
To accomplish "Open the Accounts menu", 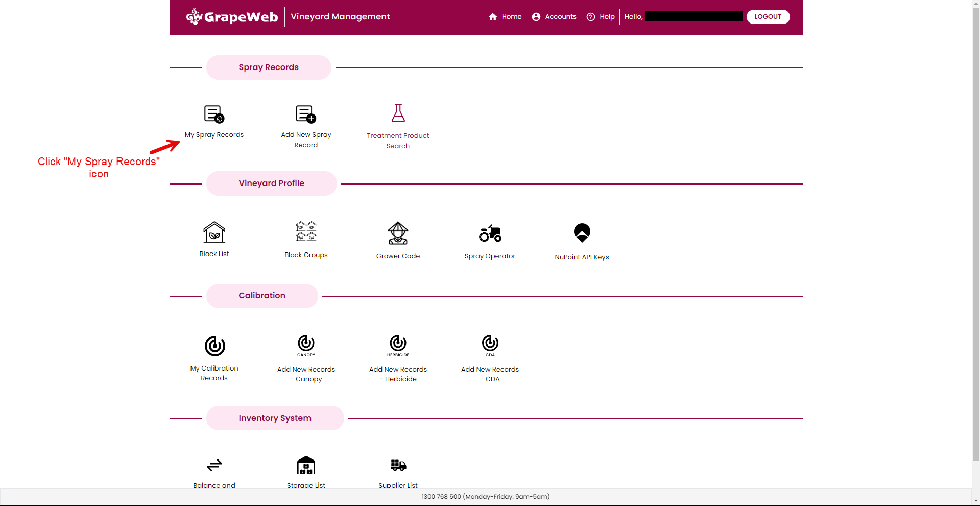I will click(554, 16).
